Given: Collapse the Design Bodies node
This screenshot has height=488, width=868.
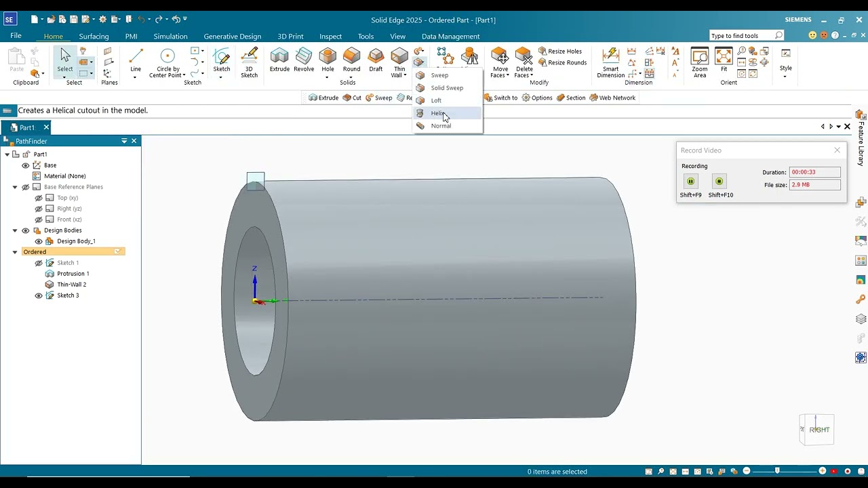Looking at the screenshot, I should click(15, 230).
